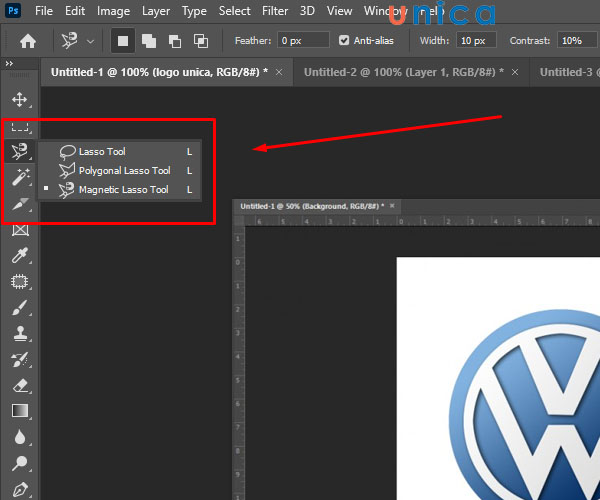Select the Slice tool below the Magic Wand
The height and width of the screenshot is (500, 600).
pyautogui.click(x=20, y=204)
